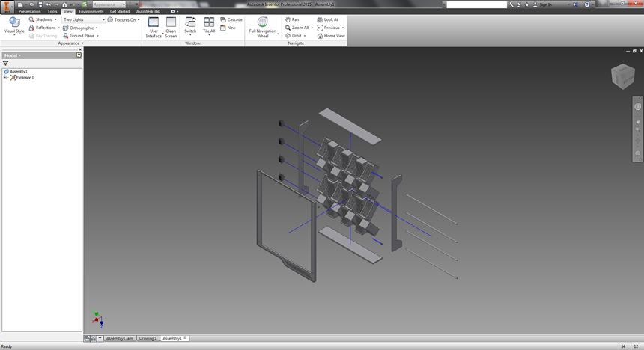Toggle Reflections in Appearance panel
This screenshot has height=350, width=644.
coord(42,28)
